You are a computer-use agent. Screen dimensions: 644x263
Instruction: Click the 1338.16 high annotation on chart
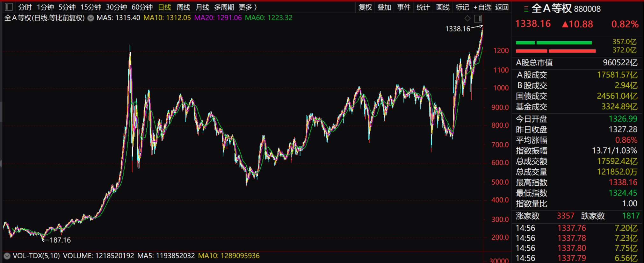coord(458,29)
